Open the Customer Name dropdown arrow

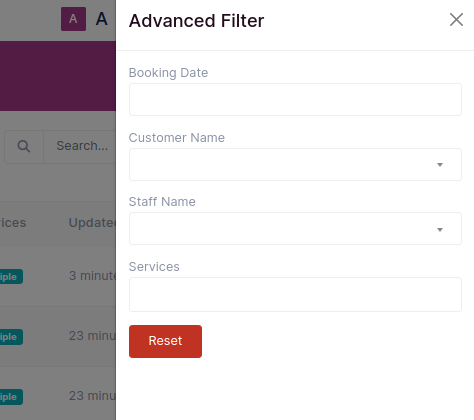440,165
